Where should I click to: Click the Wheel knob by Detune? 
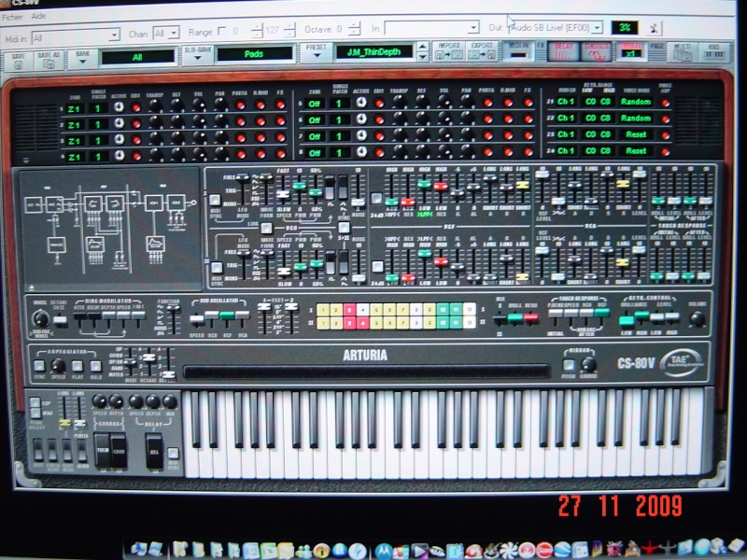(41, 318)
